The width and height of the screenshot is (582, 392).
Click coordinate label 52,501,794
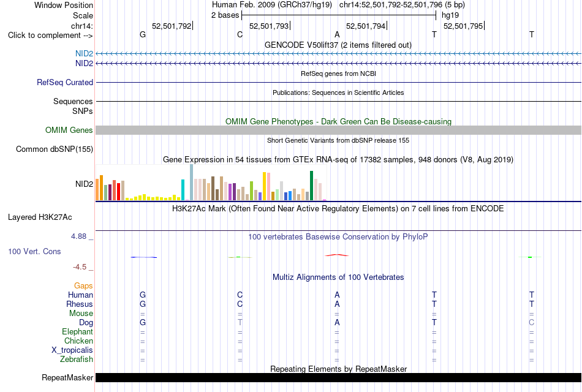pyautogui.click(x=366, y=26)
